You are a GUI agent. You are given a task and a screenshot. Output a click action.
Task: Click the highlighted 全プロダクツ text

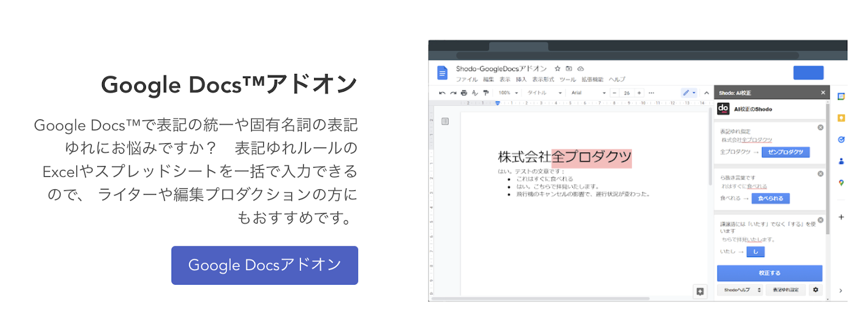pos(591,157)
